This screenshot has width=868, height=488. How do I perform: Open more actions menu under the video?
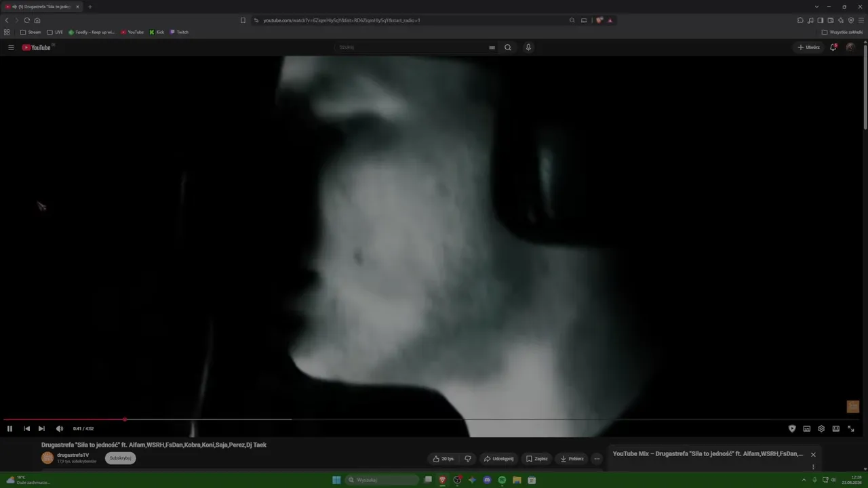tap(597, 459)
